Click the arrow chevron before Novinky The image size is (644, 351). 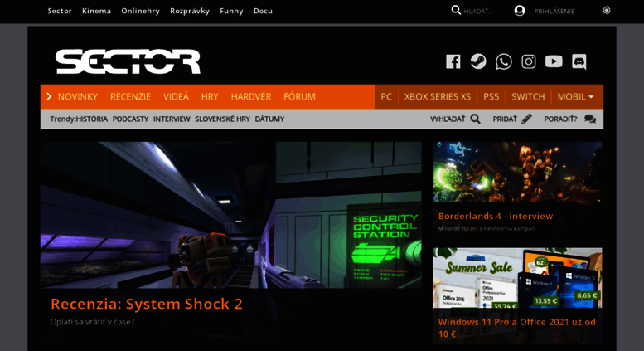(49, 96)
